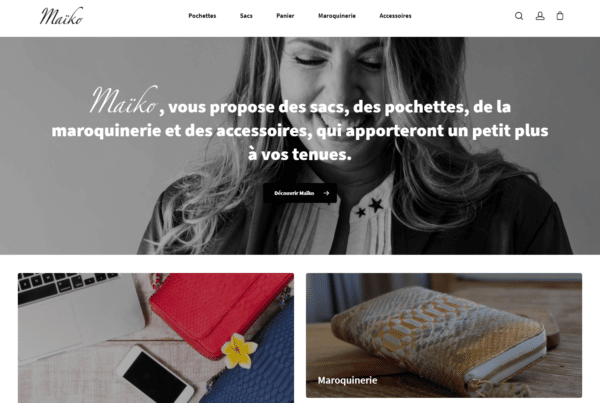Open the search magnifier icon
Screen dimensions: 600x403
[x=519, y=16]
